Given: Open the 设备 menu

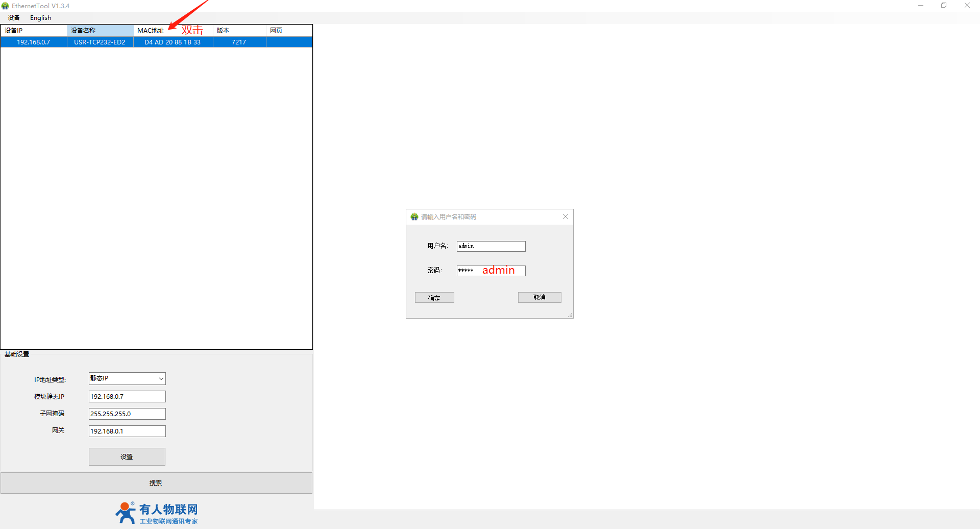Looking at the screenshot, I should pos(14,18).
